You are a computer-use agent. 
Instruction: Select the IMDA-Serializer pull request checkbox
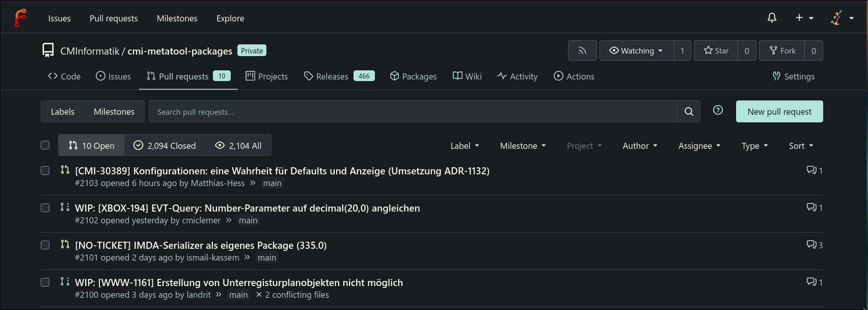[45, 245]
